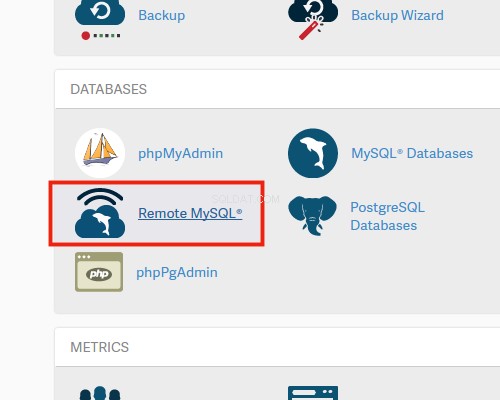Viewport: 500px width, 400px height.
Task: Select the PostgreSQL elephant icon
Action: tap(313, 216)
